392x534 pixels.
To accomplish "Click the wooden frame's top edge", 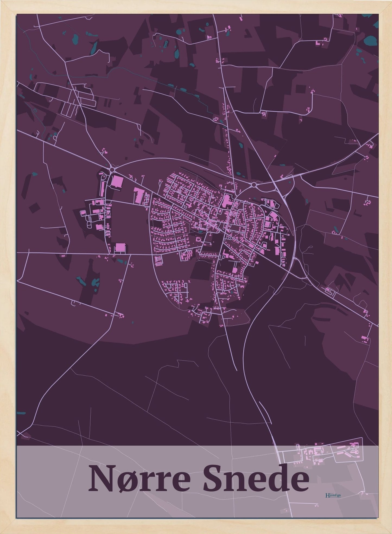I will [x=196, y=6].
